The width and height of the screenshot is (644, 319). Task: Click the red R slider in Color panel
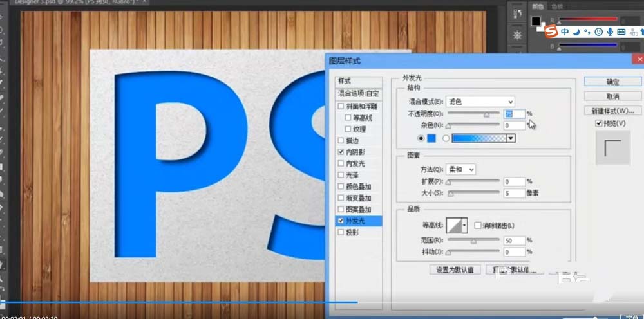click(588, 19)
